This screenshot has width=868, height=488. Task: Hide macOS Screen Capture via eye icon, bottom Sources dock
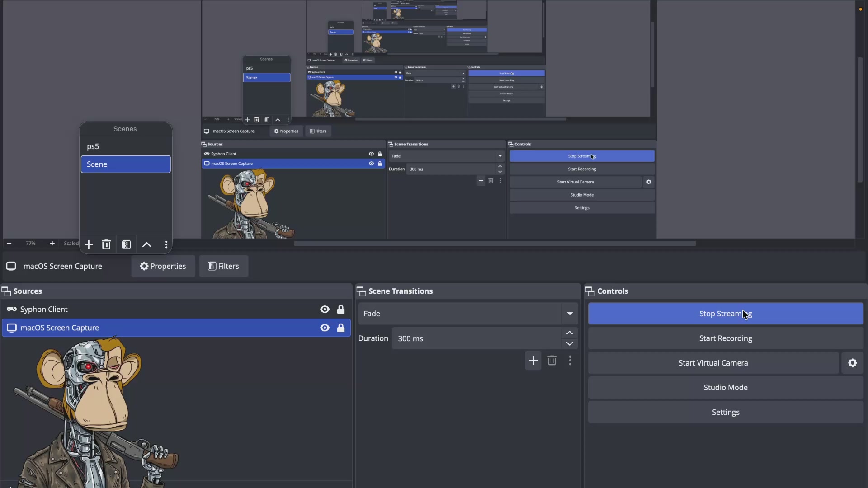click(325, 328)
